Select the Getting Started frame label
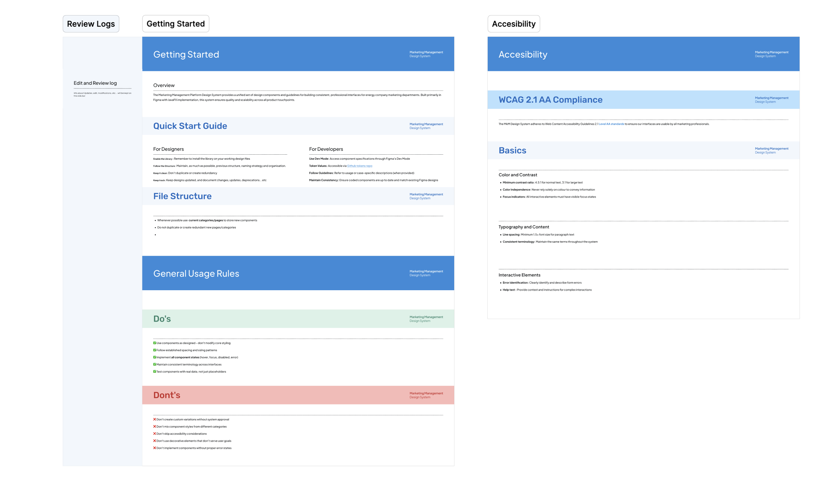The width and height of the screenshot is (814, 504). [176, 24]
